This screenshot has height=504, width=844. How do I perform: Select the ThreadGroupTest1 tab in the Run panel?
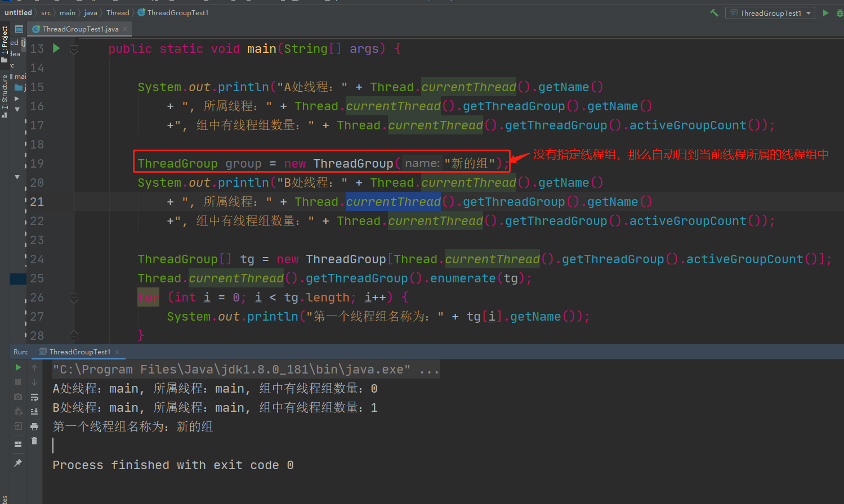[79, 352]
